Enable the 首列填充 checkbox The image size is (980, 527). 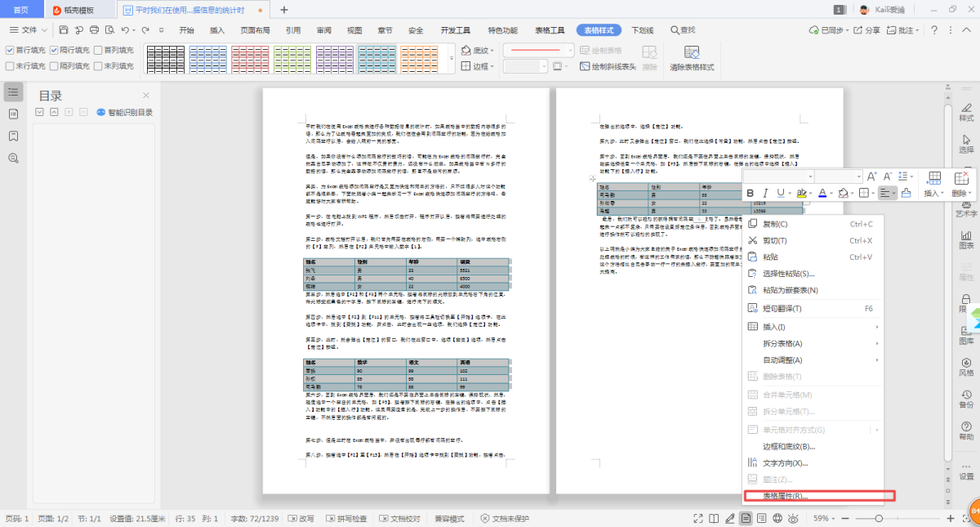pos(98,50)
